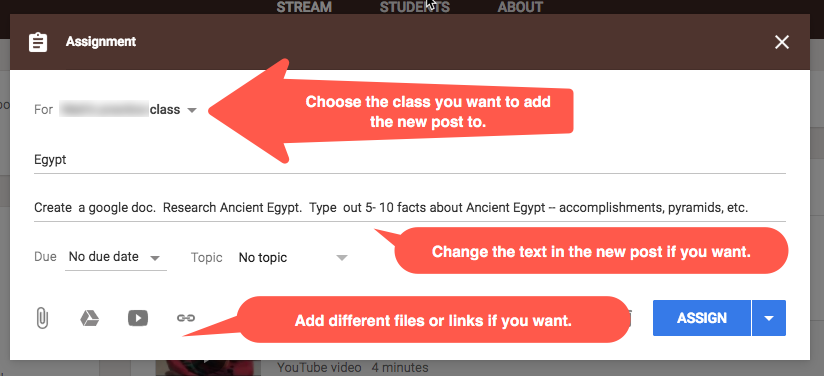Click the YouTube video thumbnail below dialog
The height and width of the screenshot is (376, 824).
pyautogui.click(x=208, y=368)
